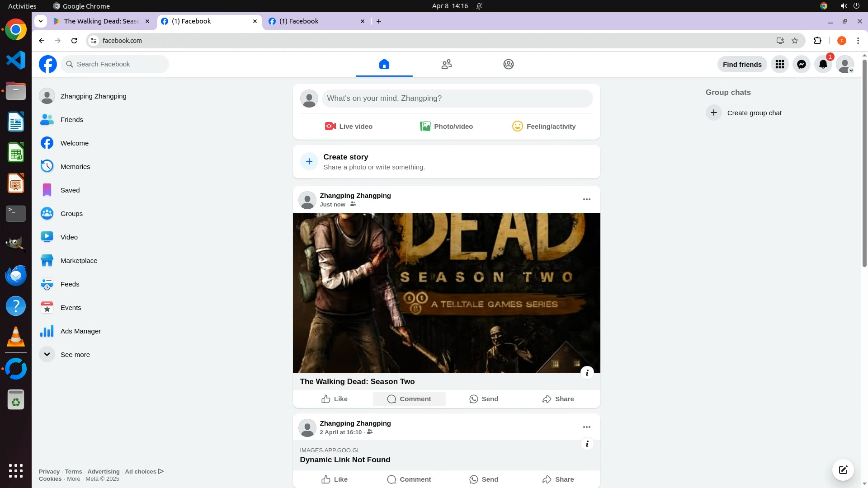Like The Walking Dead post
This screenshot has width=868, height=488.
click(x=335, y=399)
